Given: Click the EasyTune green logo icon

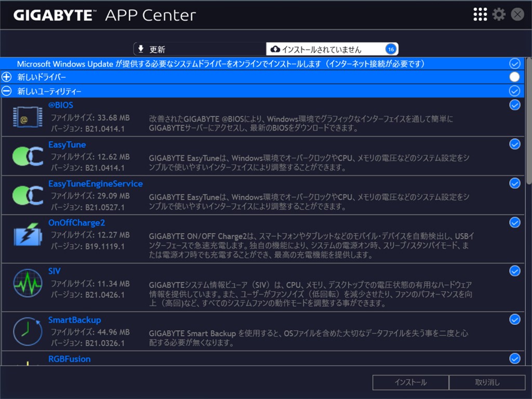Looking at the screenshot, I should tap(27, 156).
